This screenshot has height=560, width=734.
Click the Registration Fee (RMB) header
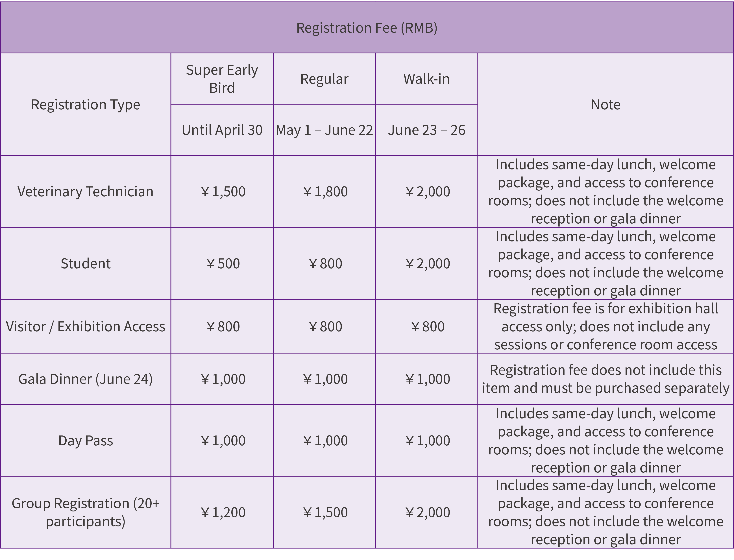tap(367, 28)
